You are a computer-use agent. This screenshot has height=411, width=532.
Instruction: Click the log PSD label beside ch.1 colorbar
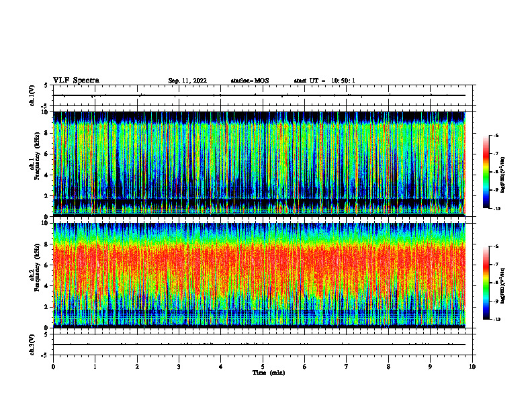pyautogui.click(x=504, y=175)
